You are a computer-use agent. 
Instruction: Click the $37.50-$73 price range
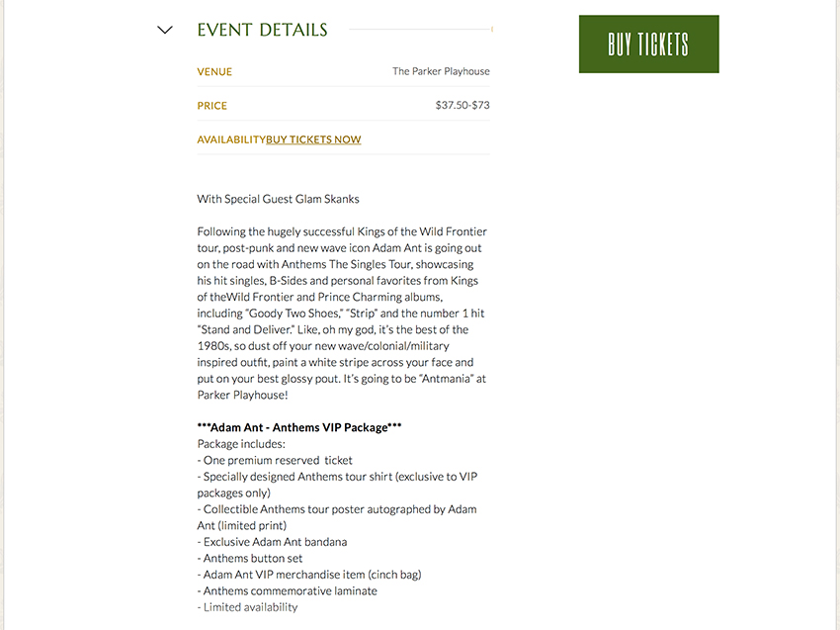[x=462, y=106]
